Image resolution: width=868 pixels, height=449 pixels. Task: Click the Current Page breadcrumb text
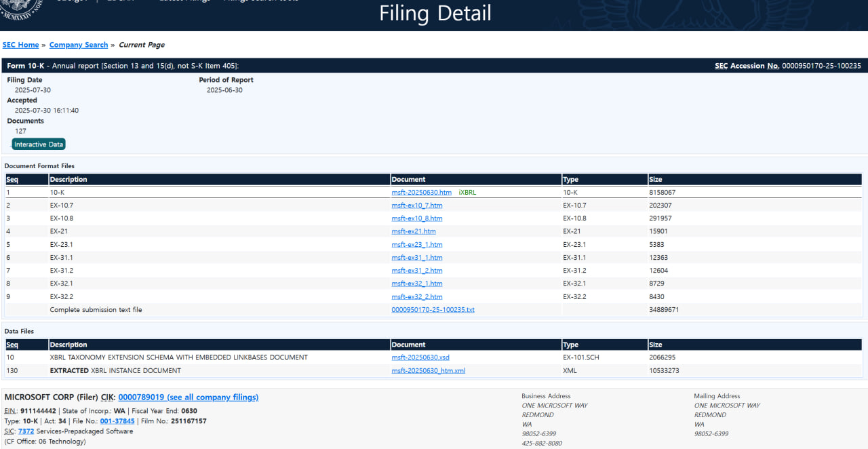142,45
